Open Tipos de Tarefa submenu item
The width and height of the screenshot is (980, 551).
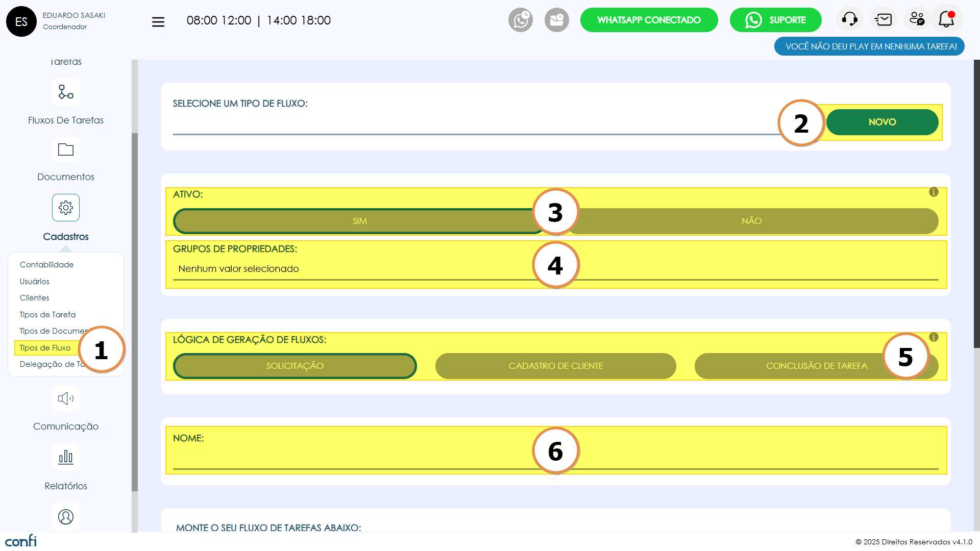[47, 315]
